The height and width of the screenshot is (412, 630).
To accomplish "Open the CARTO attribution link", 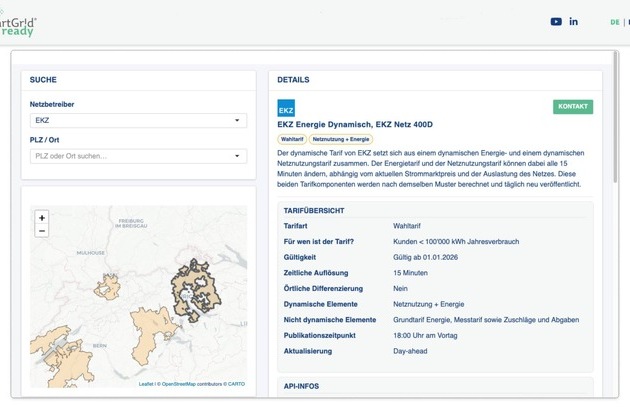I will [x=236, y=384].
